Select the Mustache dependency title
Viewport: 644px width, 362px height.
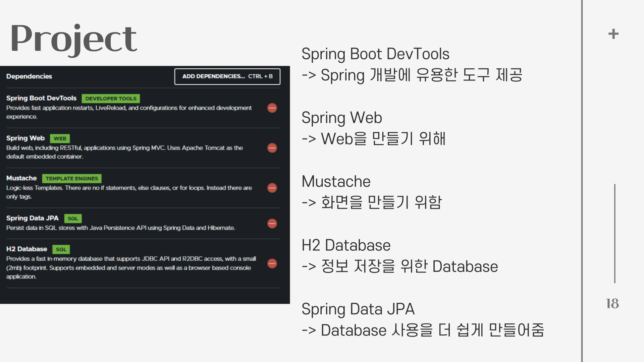pyautogui.click(x=21, y=178)
